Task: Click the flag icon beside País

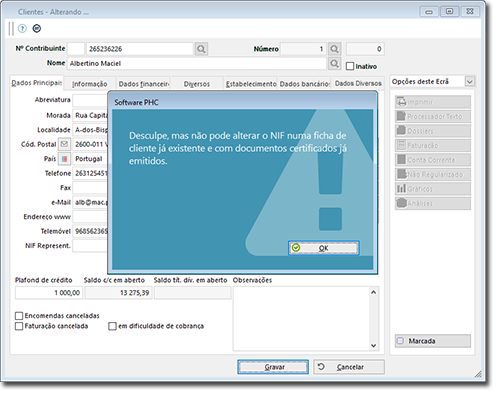Action: point(64,159)
